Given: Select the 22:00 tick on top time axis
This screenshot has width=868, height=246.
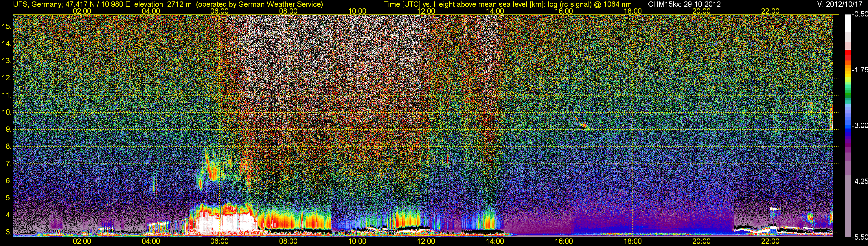Looking at the screenshot, I should tap(770, 11).
